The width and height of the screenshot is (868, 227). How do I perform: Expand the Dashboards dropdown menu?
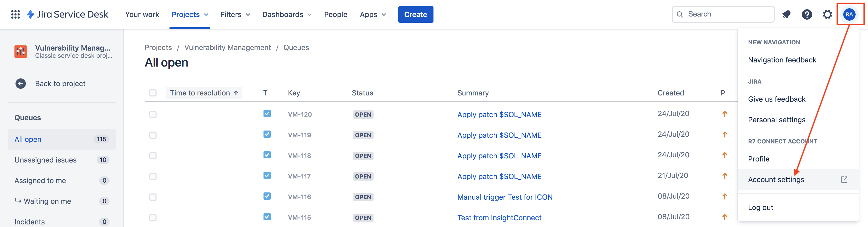286,14
